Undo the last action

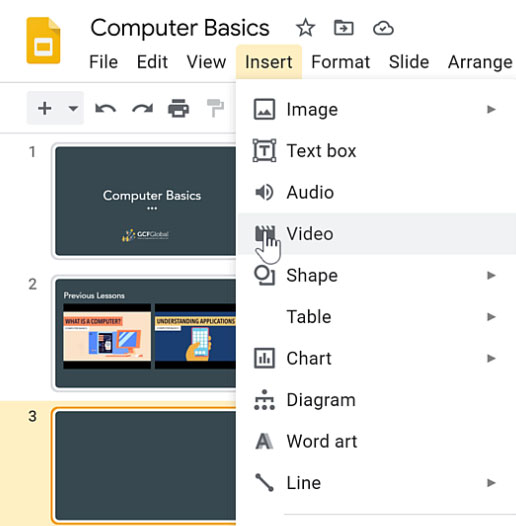[x=105, y=109]
